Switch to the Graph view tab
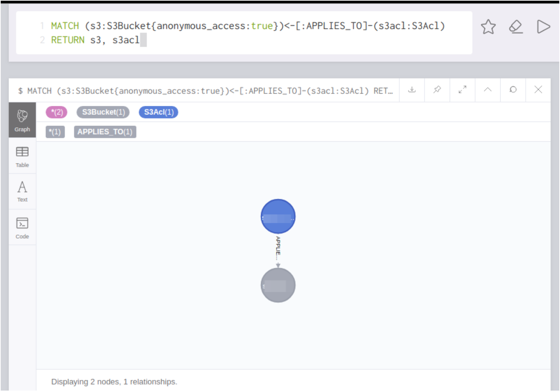The image size is (560, 392). (22, 120)
